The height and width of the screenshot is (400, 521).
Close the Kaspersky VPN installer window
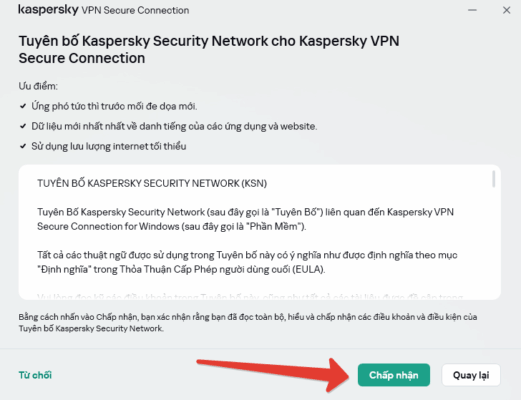[506, 10]
